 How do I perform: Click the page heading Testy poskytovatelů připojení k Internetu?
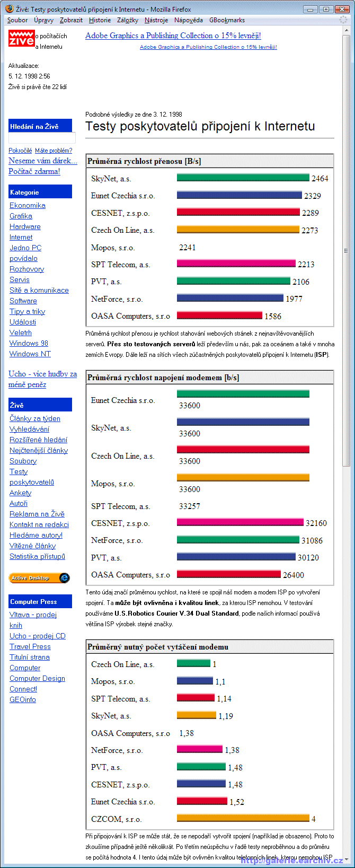point(200,126)
